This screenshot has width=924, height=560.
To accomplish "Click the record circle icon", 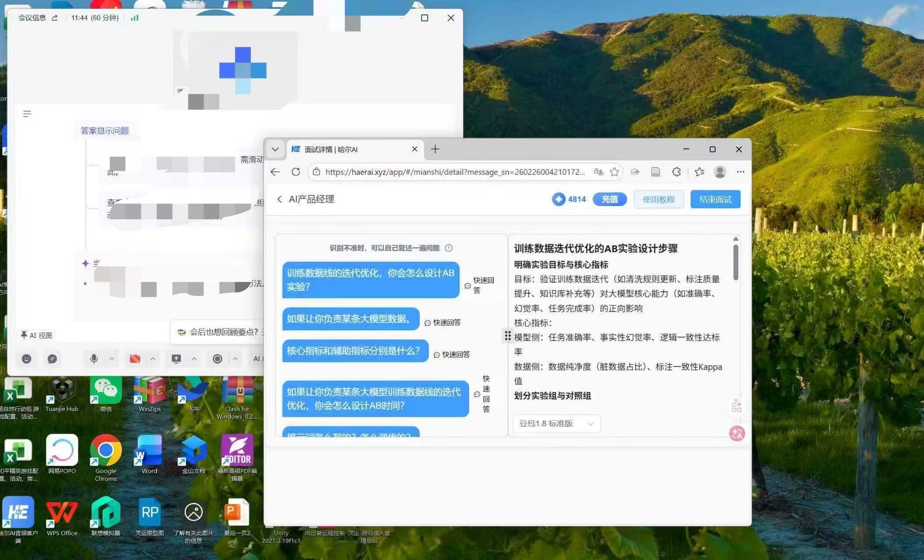I will tap(217, 359).
